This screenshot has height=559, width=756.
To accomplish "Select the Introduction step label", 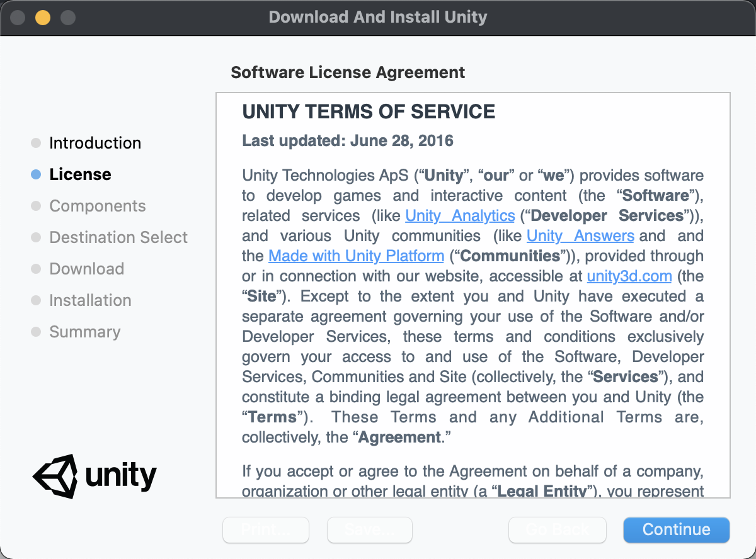I will [x=95, y=143].
